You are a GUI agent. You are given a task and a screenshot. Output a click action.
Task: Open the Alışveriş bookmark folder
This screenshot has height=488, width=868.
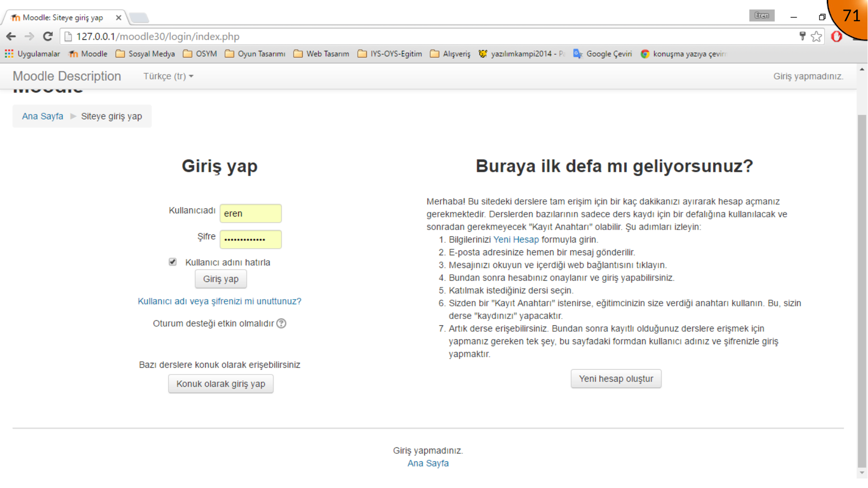(450, 54)
